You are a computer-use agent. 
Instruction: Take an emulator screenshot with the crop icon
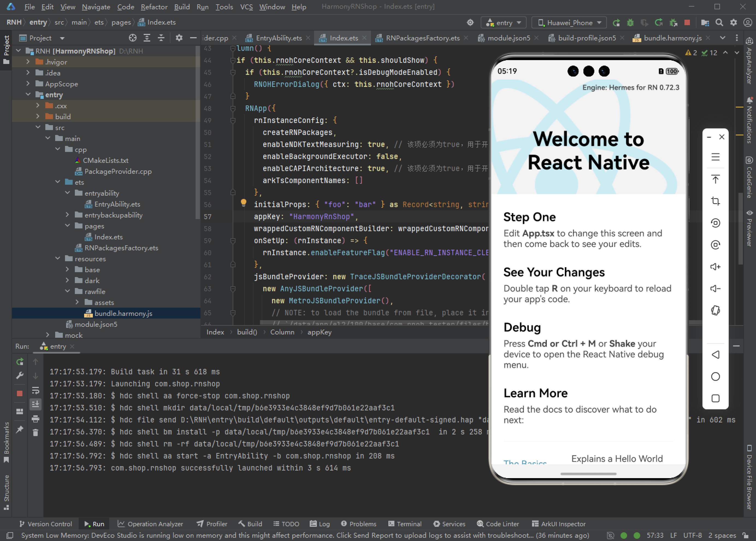[715, 201]
